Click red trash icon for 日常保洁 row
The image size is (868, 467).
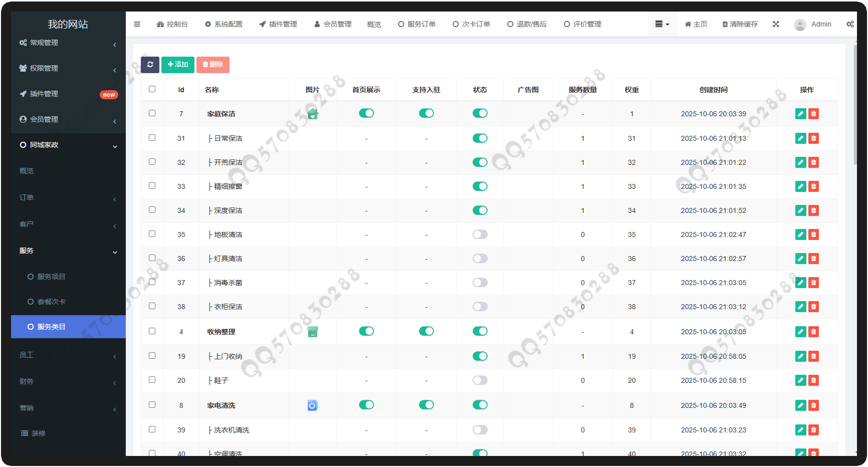coord(813,138)
